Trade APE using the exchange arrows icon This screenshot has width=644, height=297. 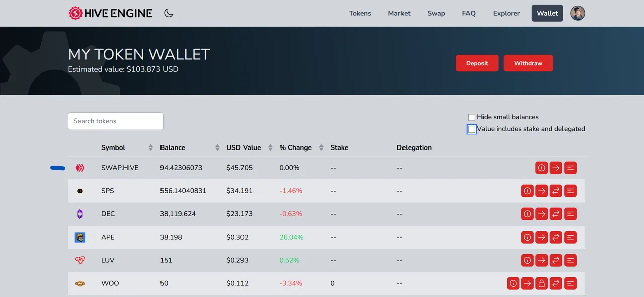556,237
